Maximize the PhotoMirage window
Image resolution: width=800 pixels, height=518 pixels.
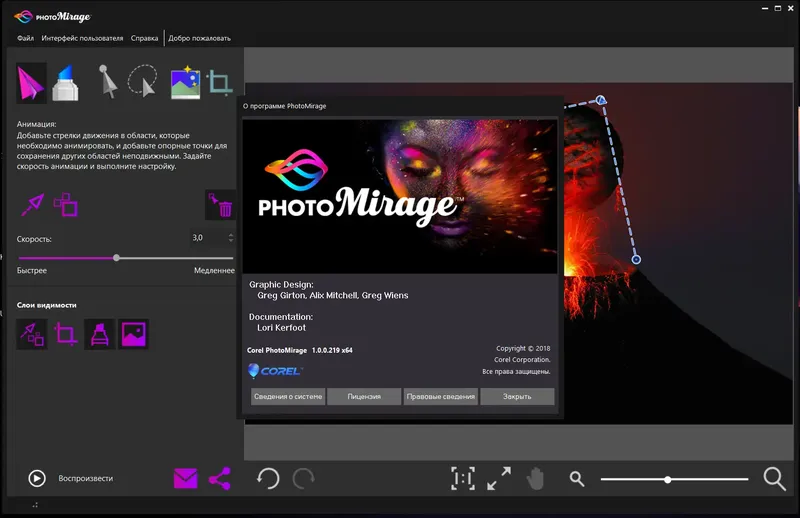coord(778,8)
